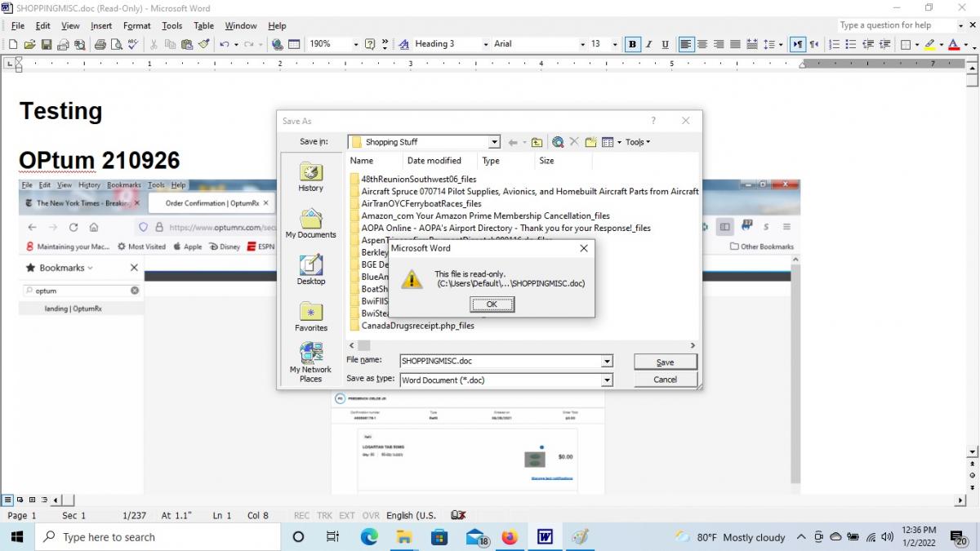Open the Style dropdown showing Heading 3
This screenshot has width=980, height=551.
click(x=486, y=44)
